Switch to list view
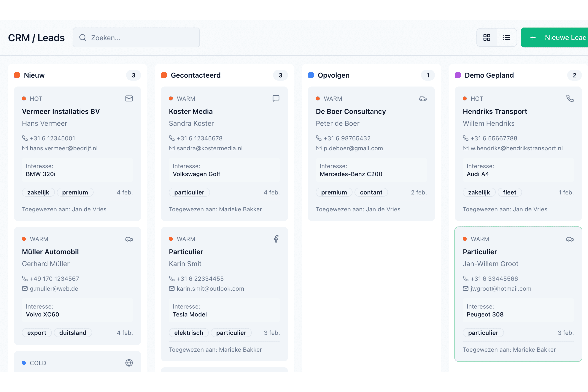 click(x=507, y=38)
